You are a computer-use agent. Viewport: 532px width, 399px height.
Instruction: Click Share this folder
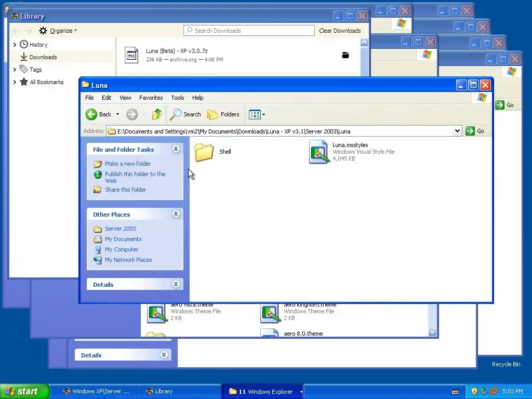(x=125, y=190)
